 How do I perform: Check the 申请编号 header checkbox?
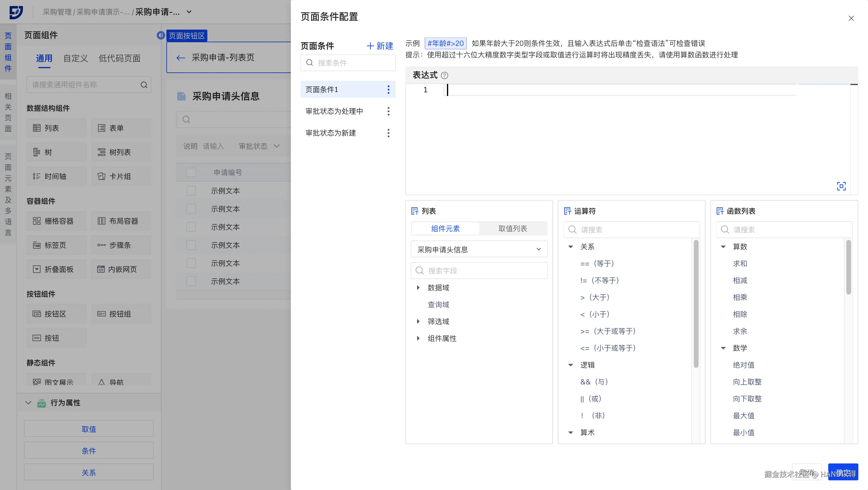point(191,172)
